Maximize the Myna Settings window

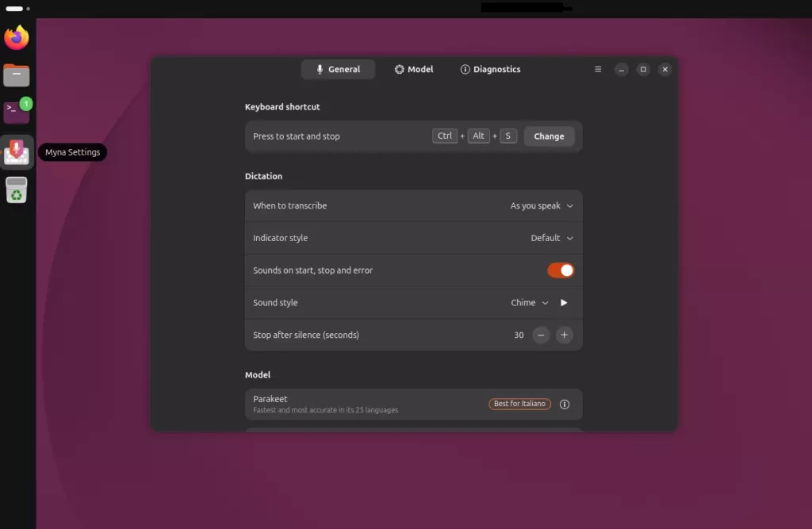pyautogui.click(x=643, y=70)
